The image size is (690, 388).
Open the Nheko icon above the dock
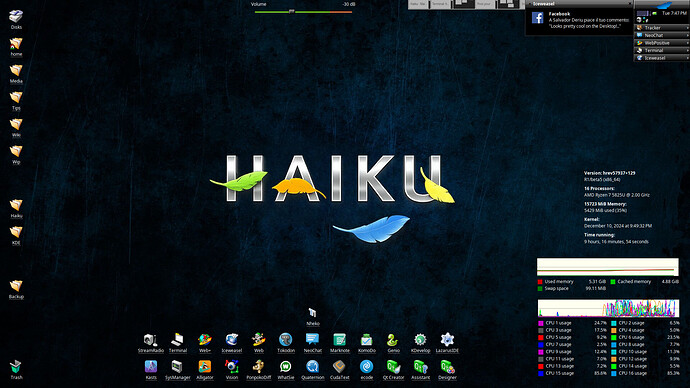312,313
